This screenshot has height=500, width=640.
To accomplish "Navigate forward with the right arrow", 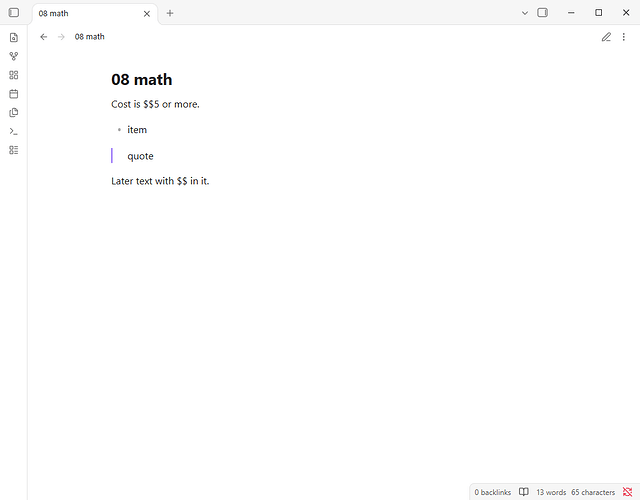I will (x=61, y=37).
